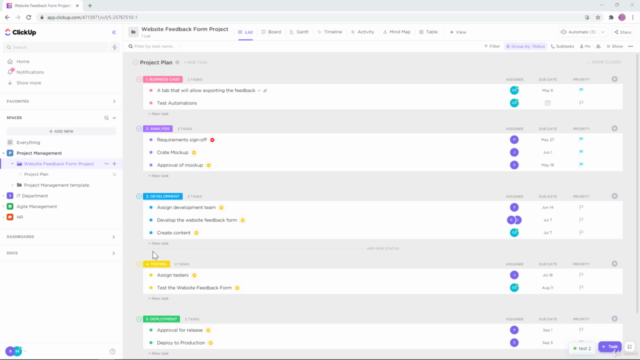Collapse the Analysis status group
Screen dimensions: 640x360
[139, 129]
